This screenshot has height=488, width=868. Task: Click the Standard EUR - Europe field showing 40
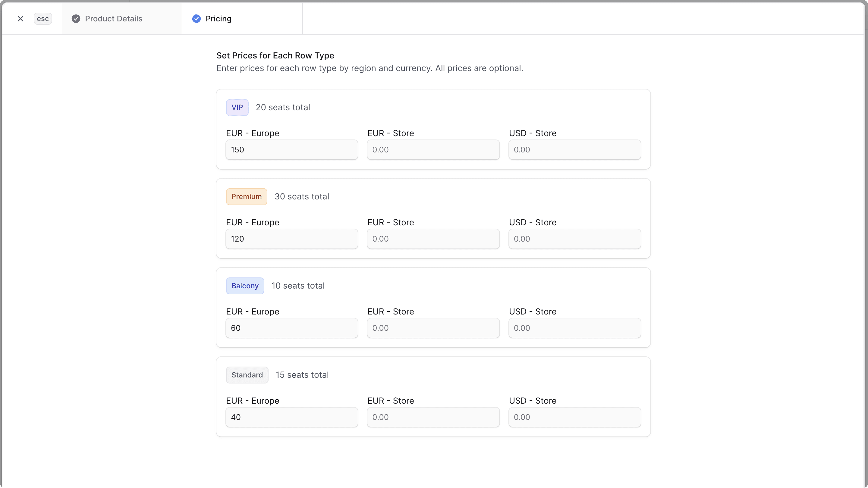tap(291, 417)
